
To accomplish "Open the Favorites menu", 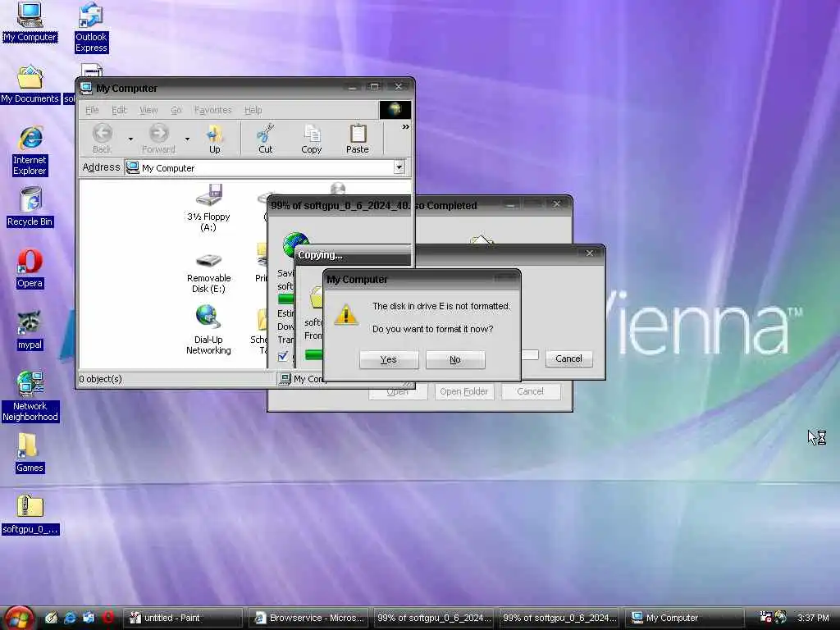I will (212, 110).
